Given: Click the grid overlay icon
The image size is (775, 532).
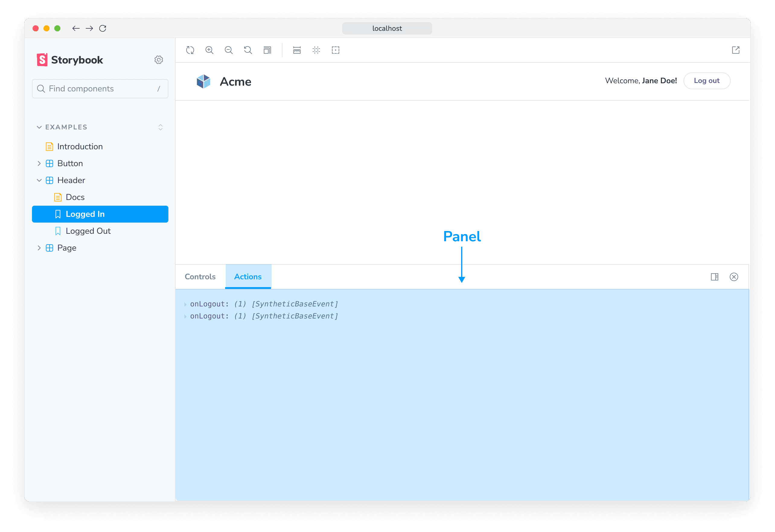Looking at the screenshot, I should pyautogui.click(x=317, y=50).
